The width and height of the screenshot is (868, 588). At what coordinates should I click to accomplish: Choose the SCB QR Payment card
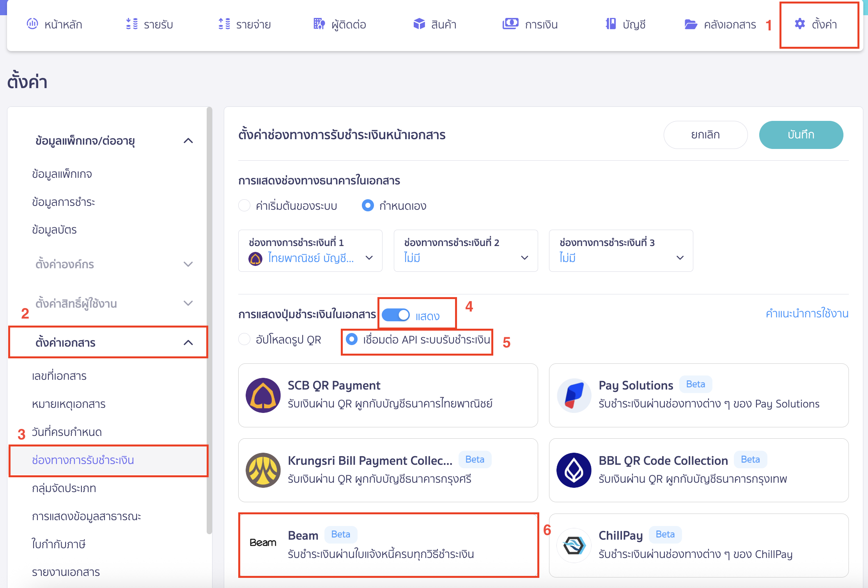(388, 395)
